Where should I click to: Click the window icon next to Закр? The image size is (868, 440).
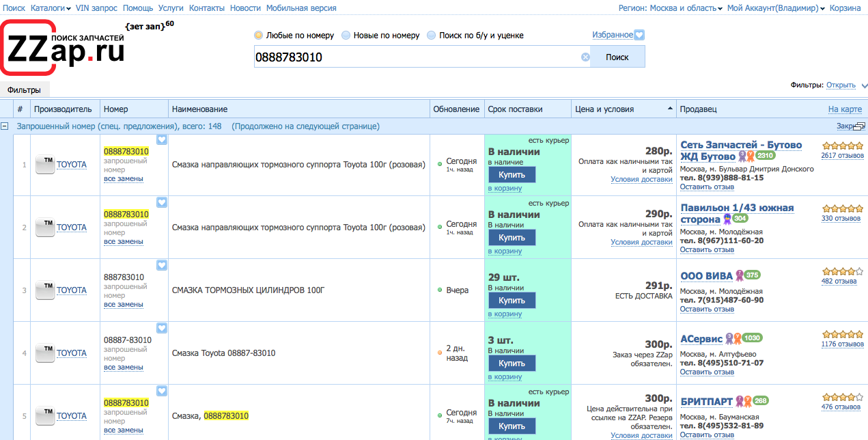point(860,126)
